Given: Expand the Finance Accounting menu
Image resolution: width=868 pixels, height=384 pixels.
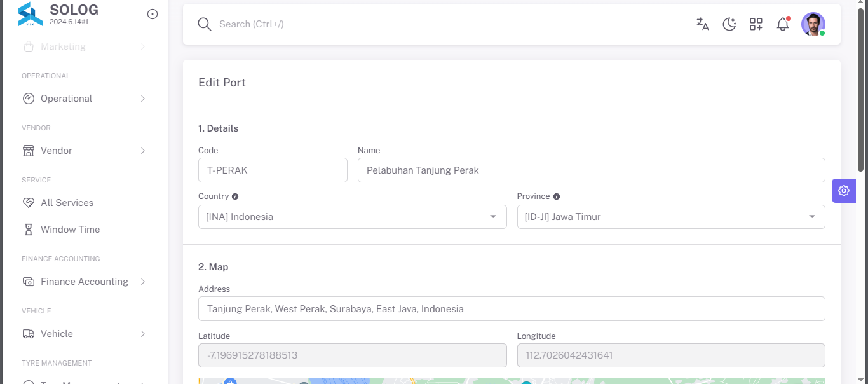Looking at the screenshot, I should click(85, 282).
